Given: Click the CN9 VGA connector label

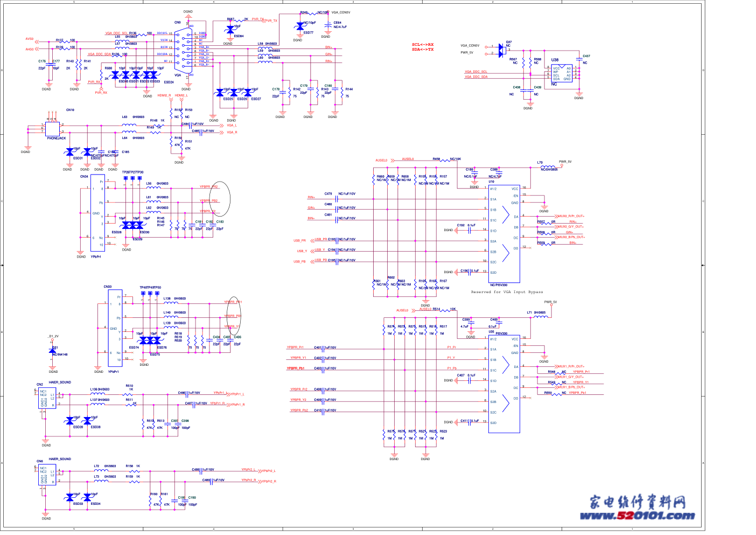Looking at the screenshot, I should click(178, 23).
